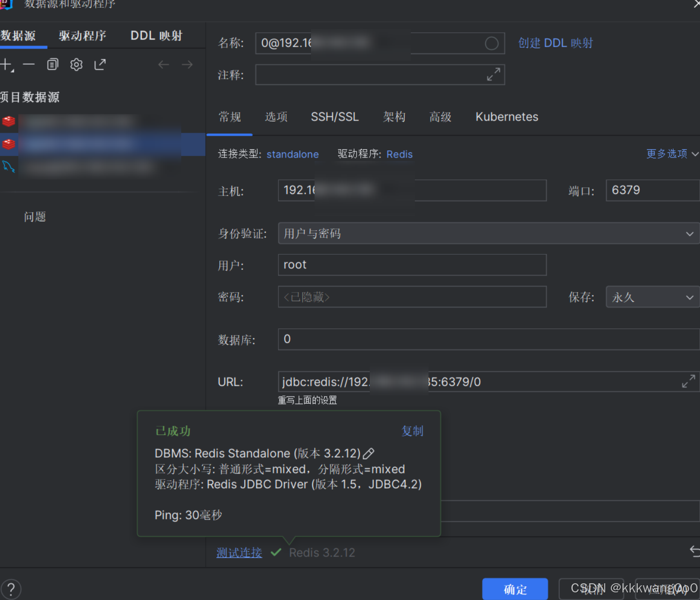
Task: Open the data source settings gear icon
Action: (76, 64)
